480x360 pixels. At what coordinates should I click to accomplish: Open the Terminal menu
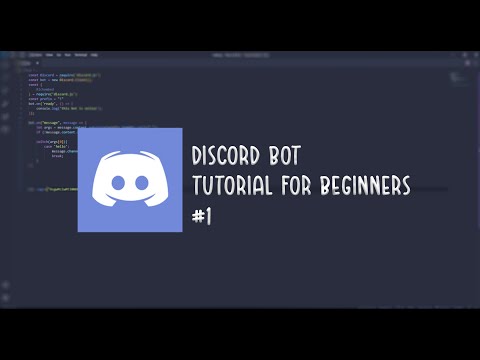click(x=81, y=55)
